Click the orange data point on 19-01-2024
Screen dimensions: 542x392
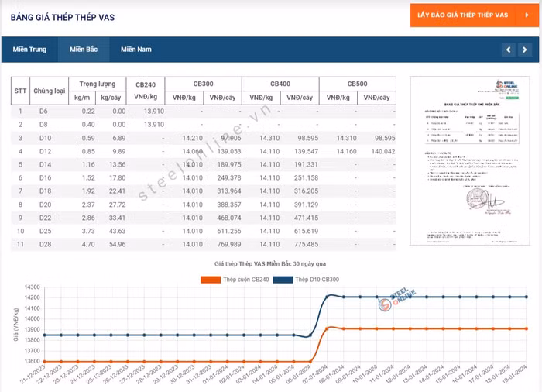coord(527,328)
